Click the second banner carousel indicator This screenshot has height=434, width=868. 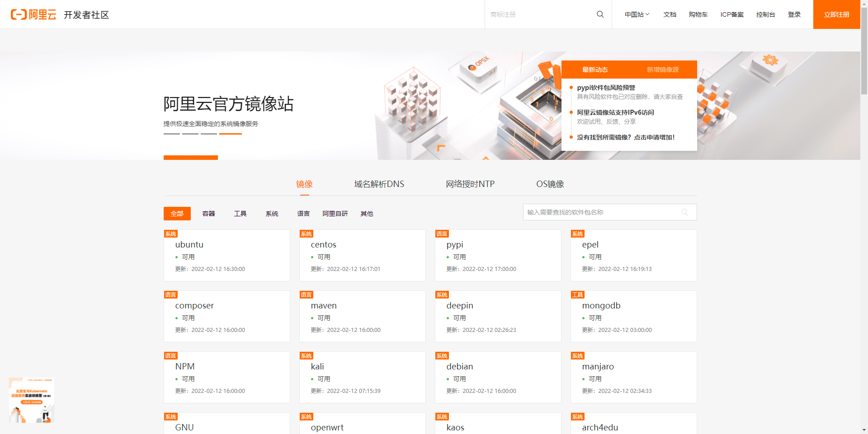(190, 134)
